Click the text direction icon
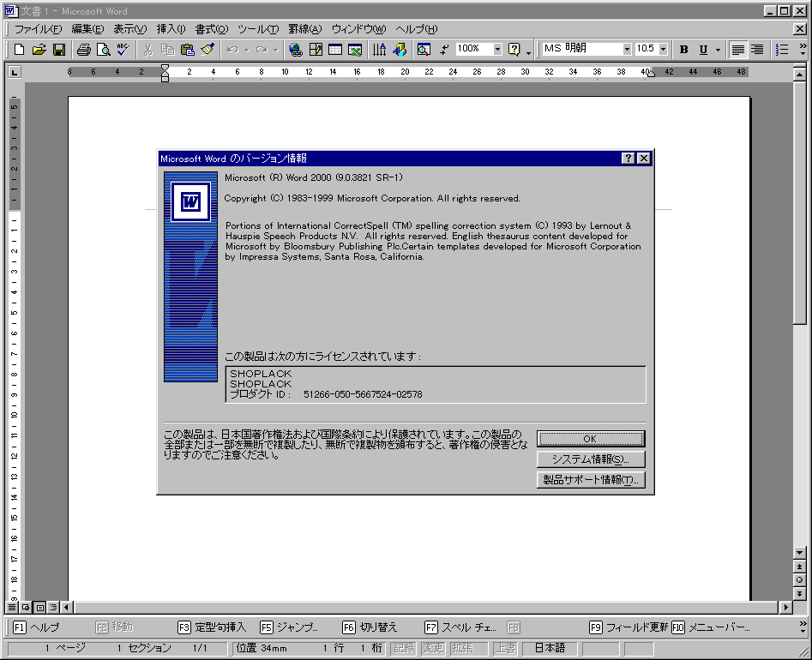This screenshot has width=812, height=660. tap(380, 49)
